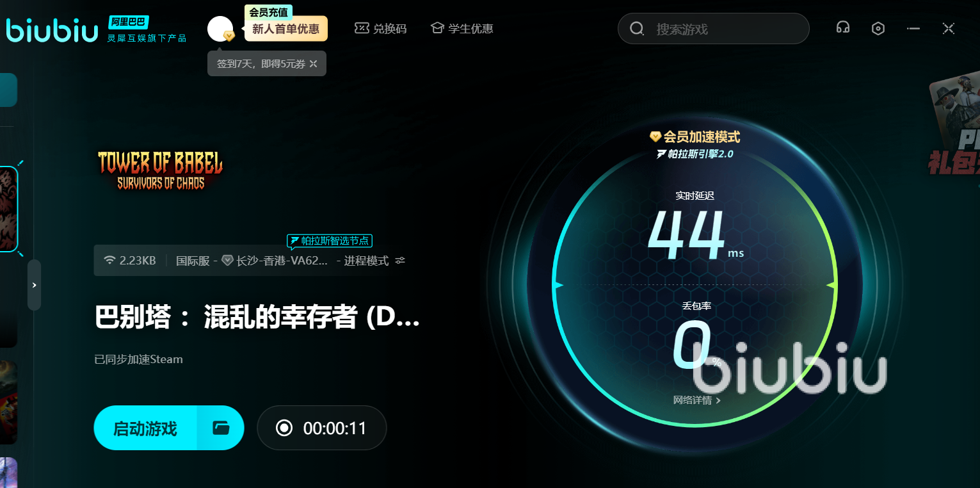
Task: Click the node switch settings icon
Action: [x=400, y=261]
